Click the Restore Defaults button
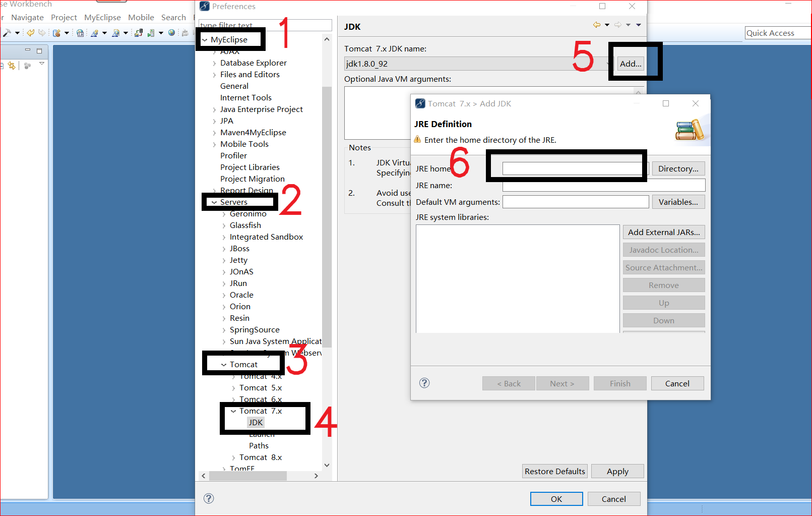 (554, 471)
